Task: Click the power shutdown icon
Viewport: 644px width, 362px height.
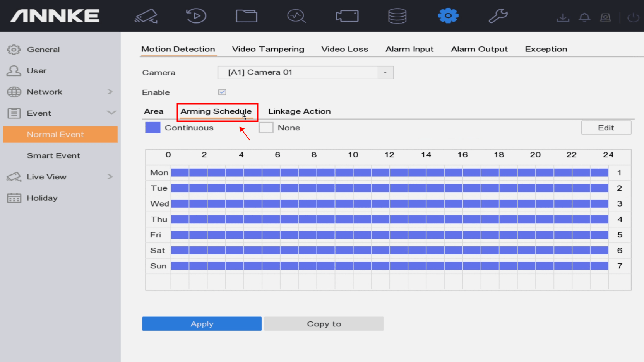Action: [x=633, y=17]
